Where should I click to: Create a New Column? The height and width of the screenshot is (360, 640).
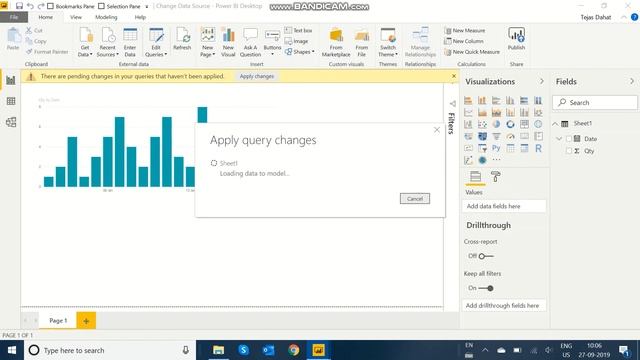click(x=464, y=41)
